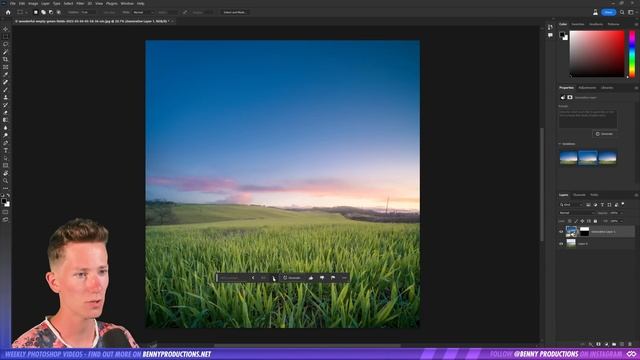Click the delete layer trash icon
The height and width of the screenshot is (360, 640).
click(x=630, y=344)
